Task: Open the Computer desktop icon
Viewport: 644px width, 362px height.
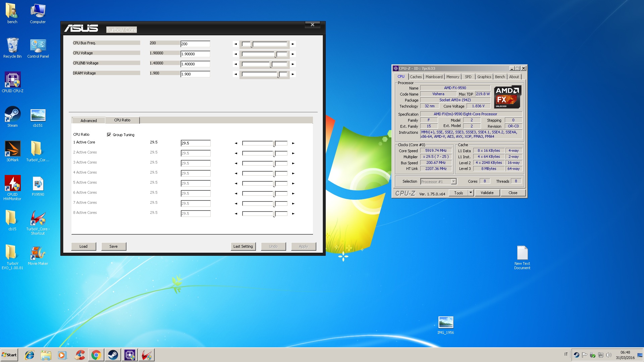Action: [x=38, y=14]
